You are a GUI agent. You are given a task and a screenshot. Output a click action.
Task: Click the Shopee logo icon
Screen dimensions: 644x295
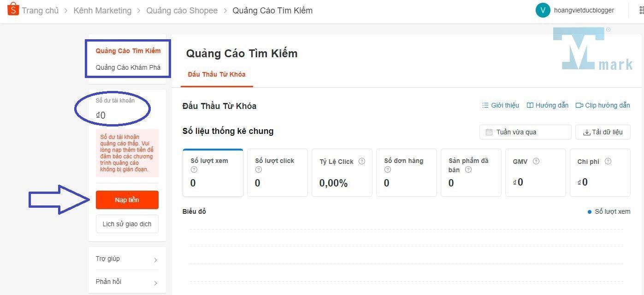tap(12, 10)
